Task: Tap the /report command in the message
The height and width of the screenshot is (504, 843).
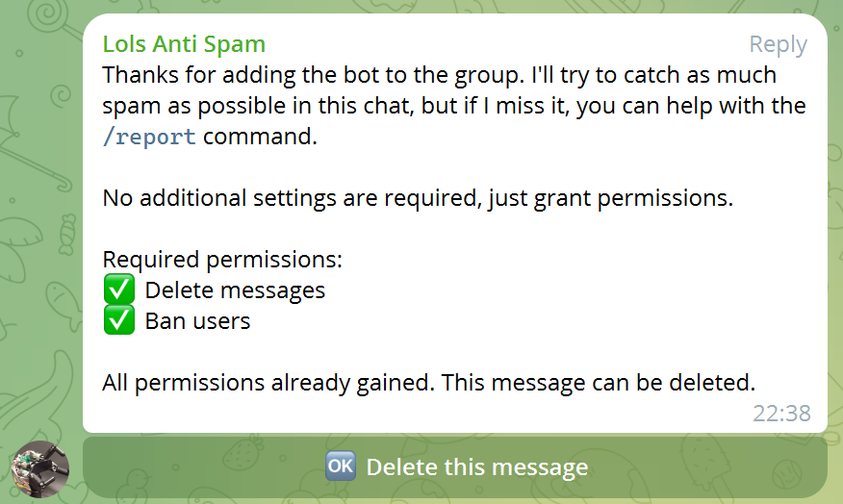Action: click(149, 137)
